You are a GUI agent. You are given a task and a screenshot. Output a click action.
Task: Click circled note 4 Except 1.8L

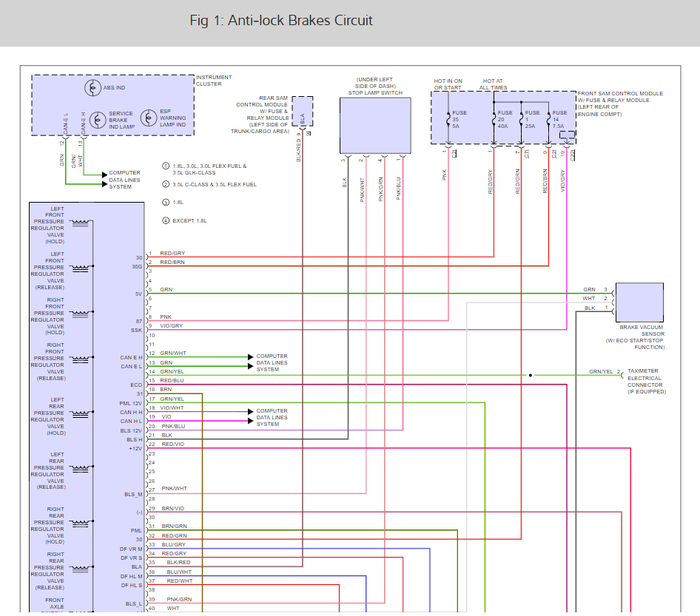(166, 220)
